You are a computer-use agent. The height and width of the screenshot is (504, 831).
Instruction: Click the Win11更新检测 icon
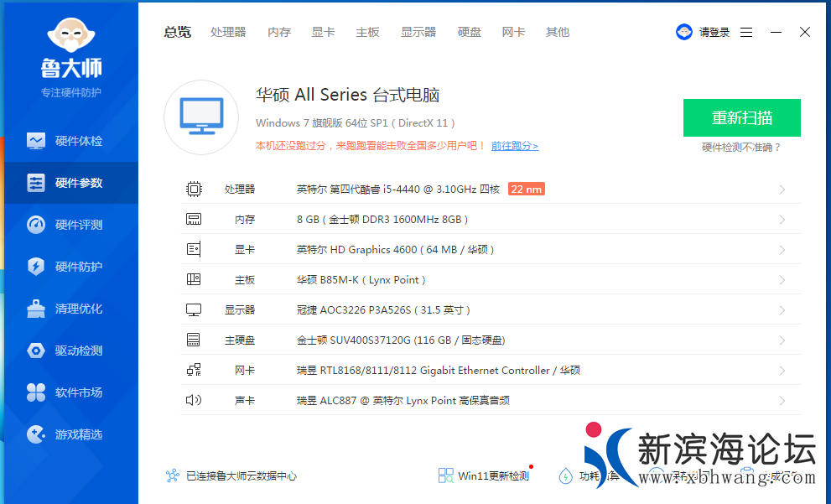446,475
